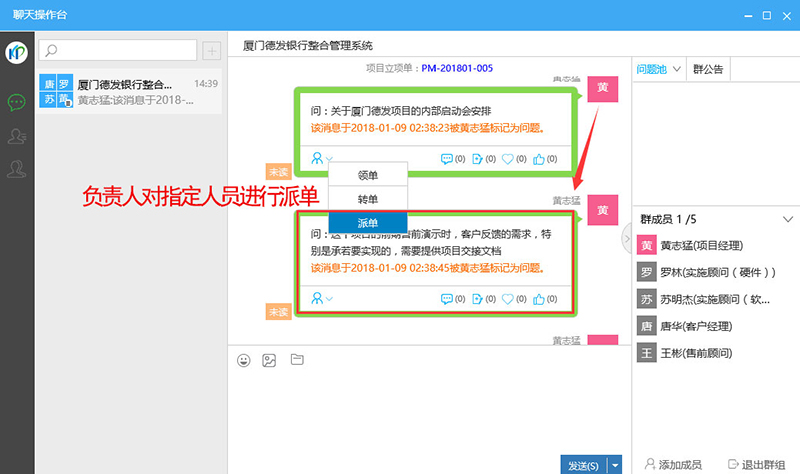The width and height of the screenshot is (800, 474).
Task: Click the KP logo avatar in sidebar
Action: (17, 53)
